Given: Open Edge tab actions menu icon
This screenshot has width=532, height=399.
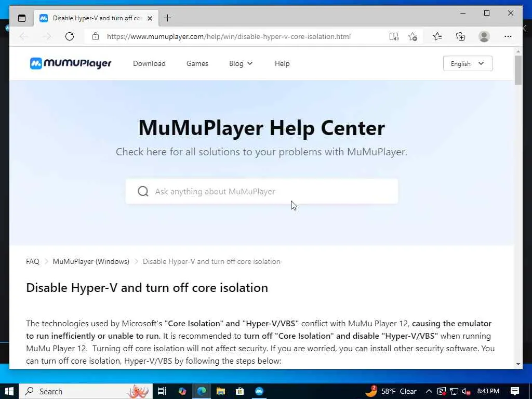Looking at the screenshot, I should click(x=22, y=18).
